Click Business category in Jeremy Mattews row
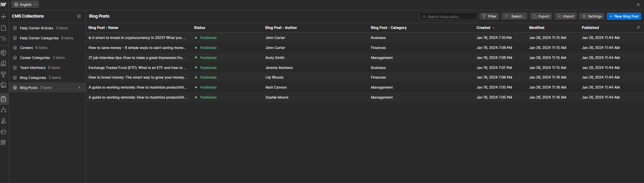Viewport: 644px width, 183px height. coord(378,68)
